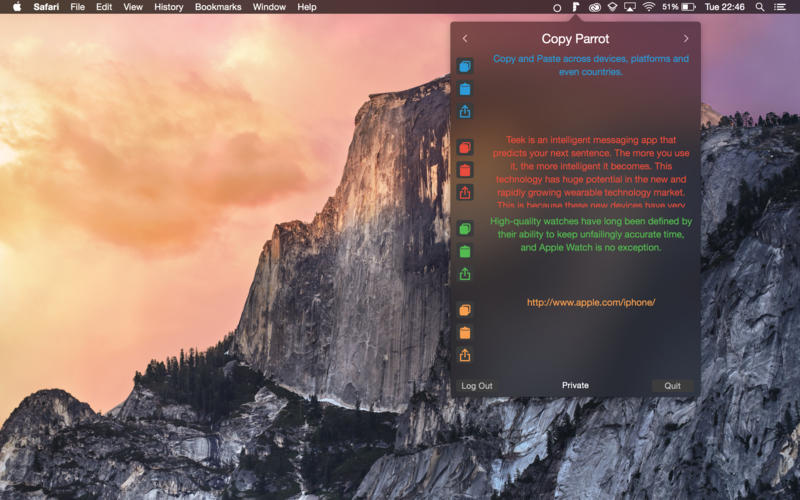Open the Wi-Fi status menu

click(x=648, y=7)
